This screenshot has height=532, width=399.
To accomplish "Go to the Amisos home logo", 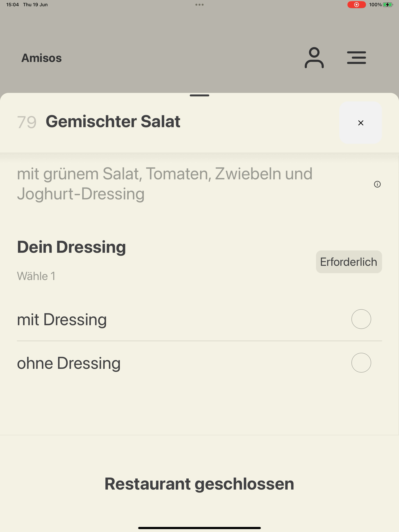I will pos(42,58).
